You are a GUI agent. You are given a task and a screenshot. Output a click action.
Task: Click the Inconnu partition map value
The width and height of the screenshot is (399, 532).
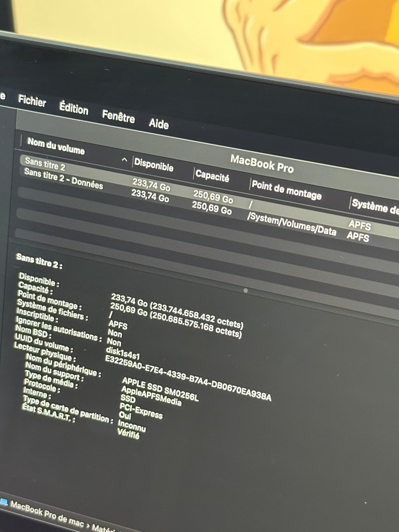coord(132,426)
